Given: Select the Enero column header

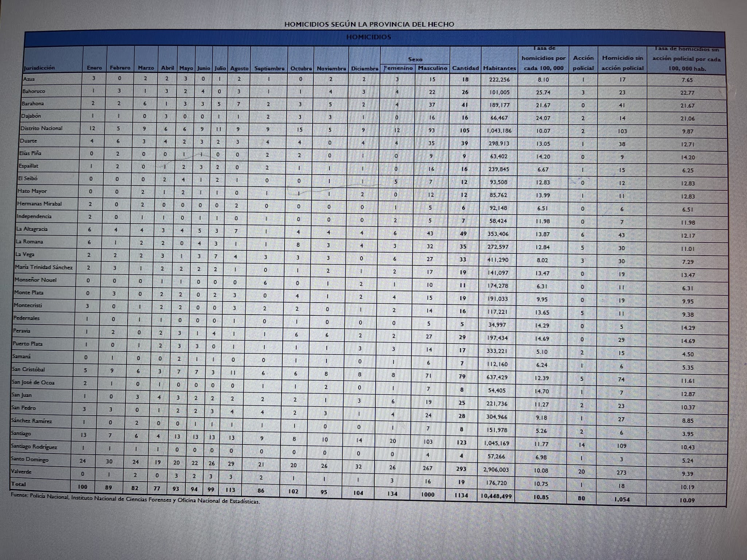Looking at the screenshot, I should pos(94,68).
